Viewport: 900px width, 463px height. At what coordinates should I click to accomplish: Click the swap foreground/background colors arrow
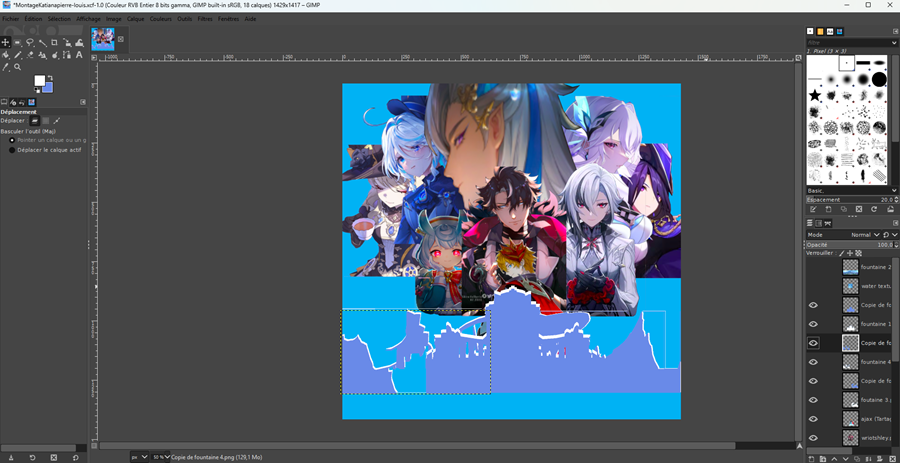pos(51,77)
